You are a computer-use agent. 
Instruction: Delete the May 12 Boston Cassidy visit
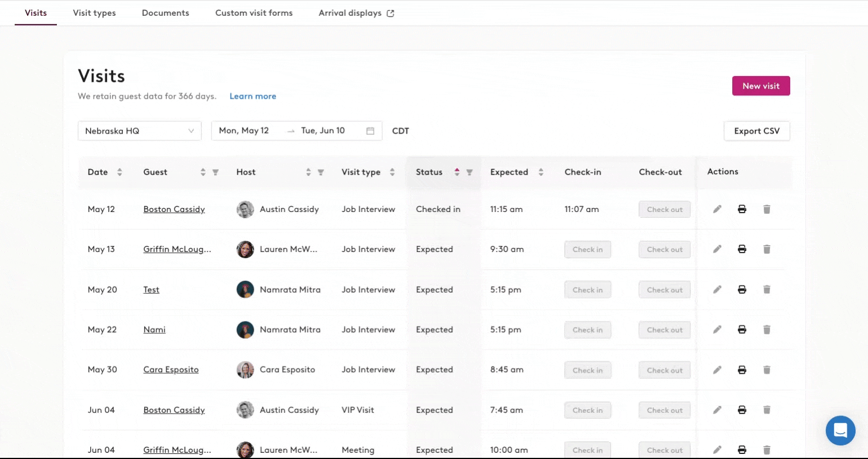tap(767, 209)
